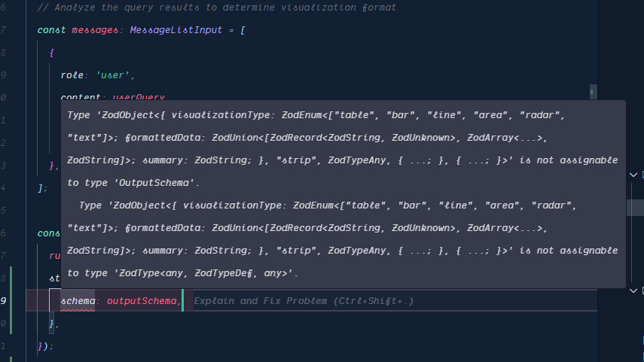Click the minimap scrollbar marker
Screen dimensions: 644x362
pyautogui.click(x=593, y=91)
